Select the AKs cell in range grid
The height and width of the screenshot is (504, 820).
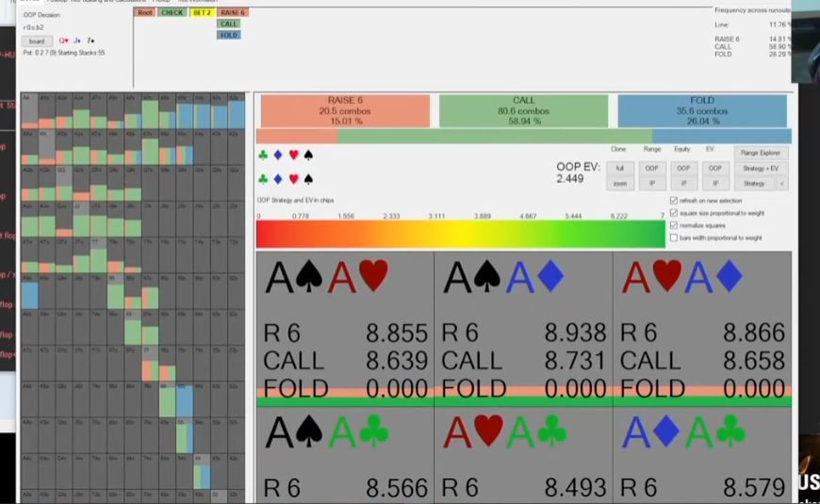(x=46, y=111)
